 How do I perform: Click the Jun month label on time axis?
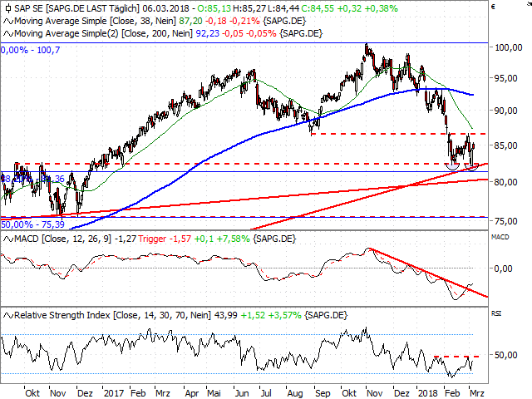point(242,393)
